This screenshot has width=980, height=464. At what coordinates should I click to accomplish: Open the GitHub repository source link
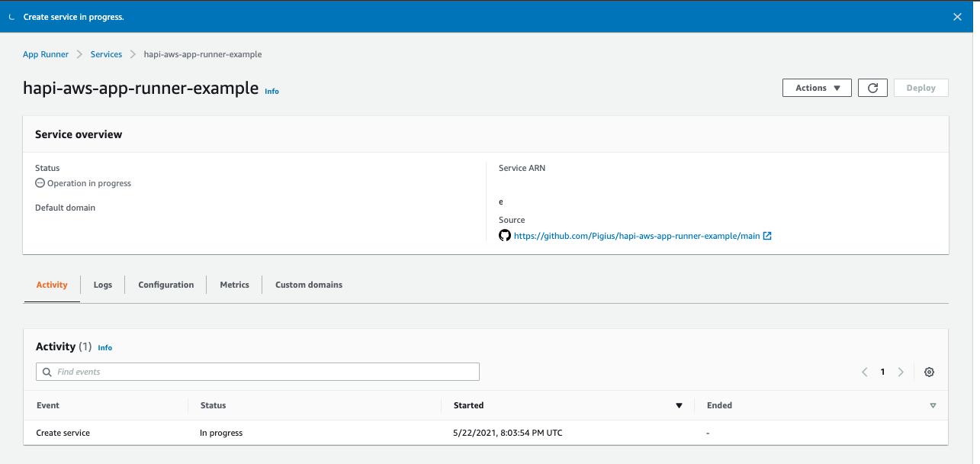tap(637, 236)
